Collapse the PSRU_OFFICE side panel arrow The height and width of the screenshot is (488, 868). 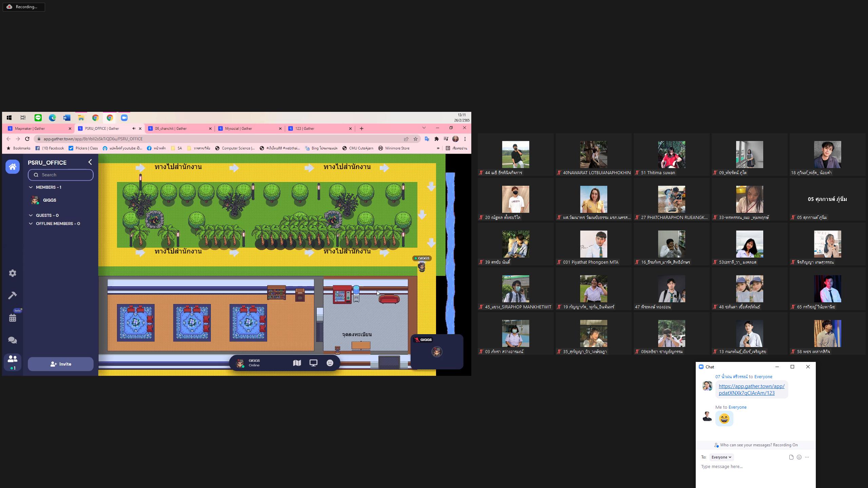coord(90,162)
